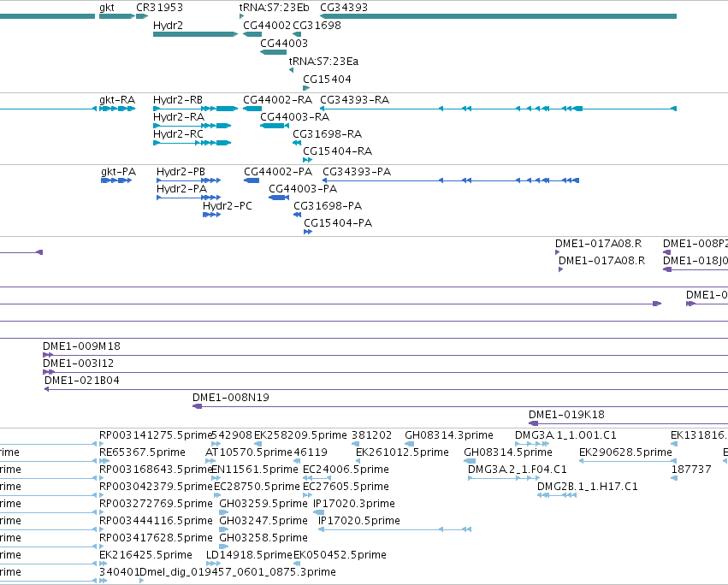Select DMG2B.1_1.H17.C1 label

588,487
